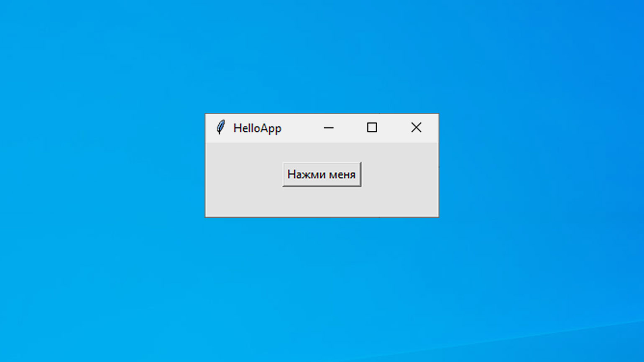Click the desktop wallpaper above the HelloApp window
Viewport: 644px width, 362px height.
pyautogui.click(x=322, y=56)
